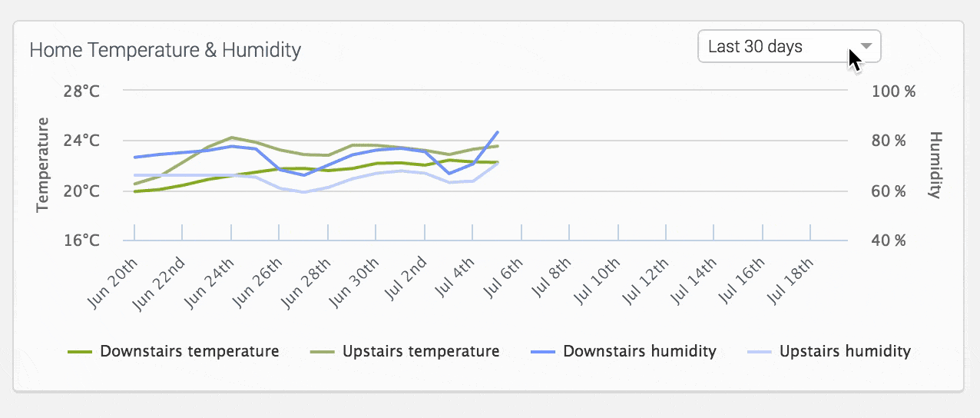Click the blue Downstairs humidity legend swatch
This screenshot has height=418, width=980.
[x=542, y=353]
